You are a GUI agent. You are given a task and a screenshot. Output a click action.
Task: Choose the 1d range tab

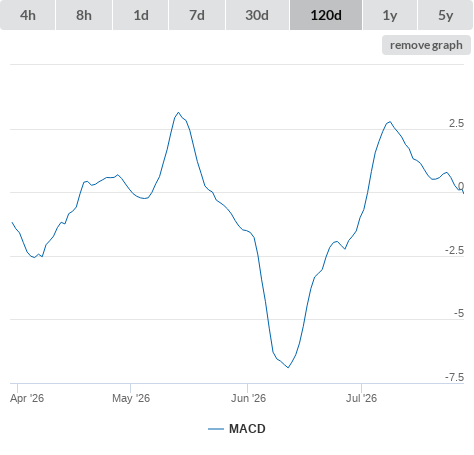coord(141,15)
